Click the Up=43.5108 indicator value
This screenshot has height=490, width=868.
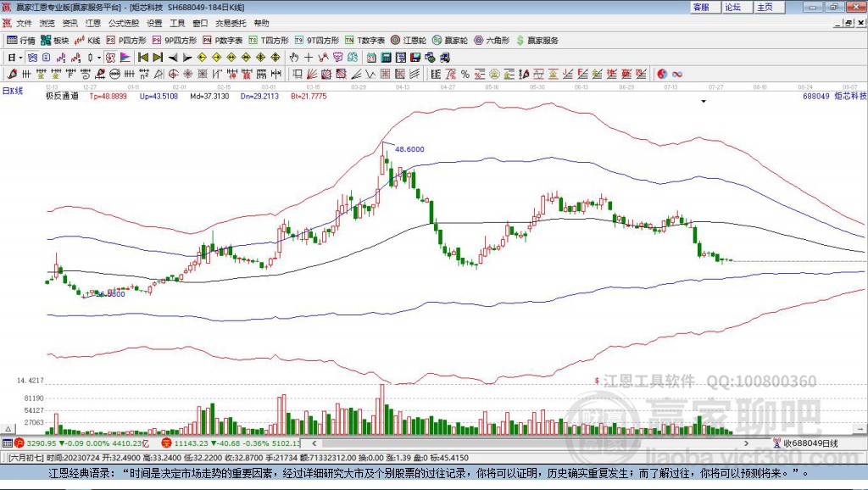tap(159, 97)
